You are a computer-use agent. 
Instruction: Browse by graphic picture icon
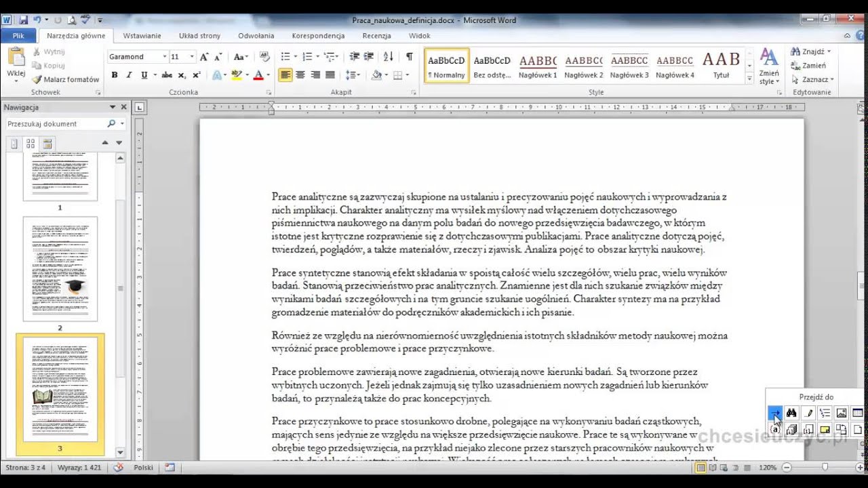point(842,413)
